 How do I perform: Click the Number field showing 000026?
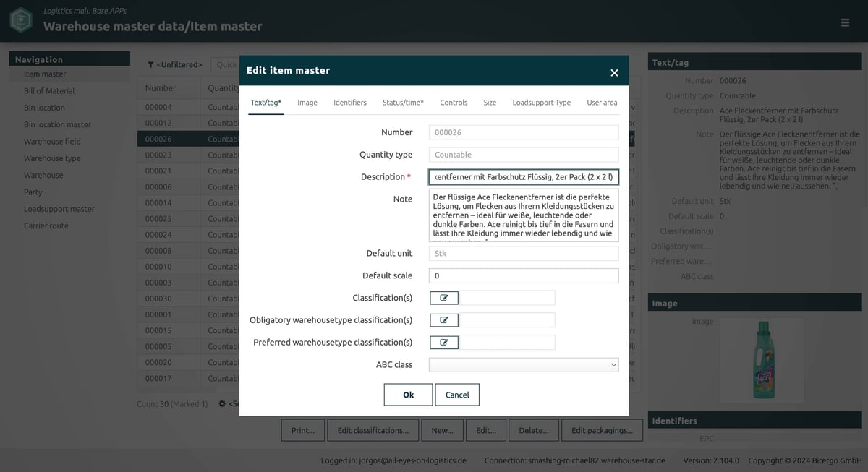pyautogui.click(x=524, y=132)
